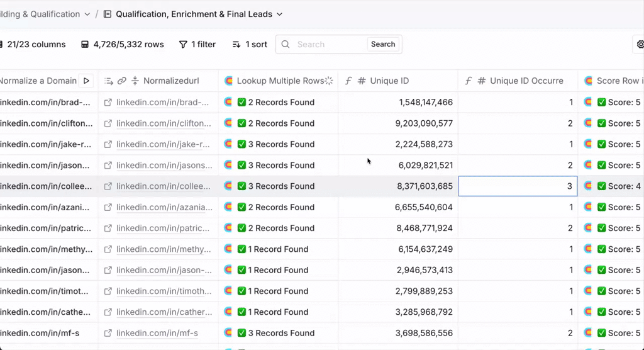
Task: Click green check on methy row 1 Record Found
Action: (241, 249)
